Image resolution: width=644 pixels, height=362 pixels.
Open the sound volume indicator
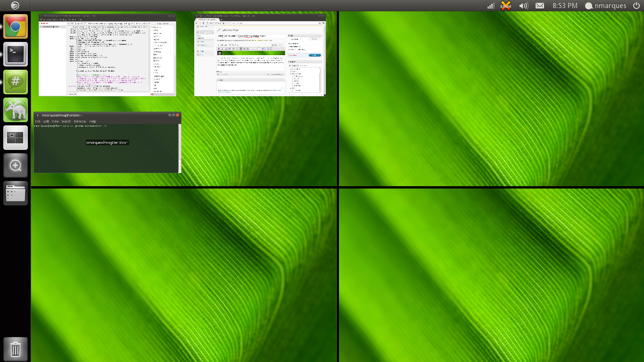coord(523,6)
